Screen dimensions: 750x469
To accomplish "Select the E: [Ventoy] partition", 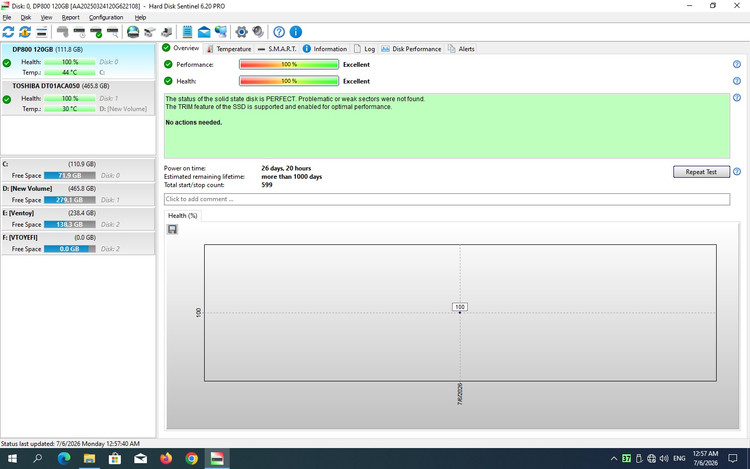I will point(78,218).
